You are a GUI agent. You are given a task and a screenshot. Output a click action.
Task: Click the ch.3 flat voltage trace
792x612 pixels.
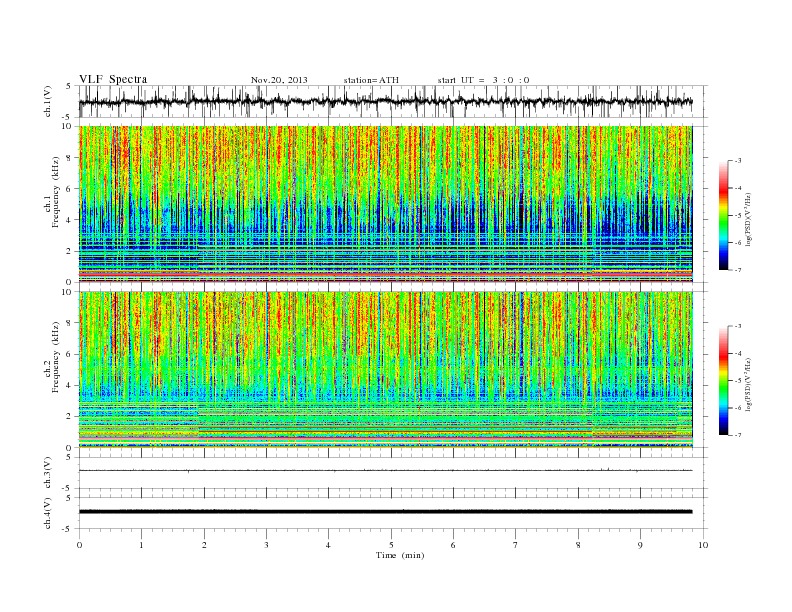tap(385, 471)
